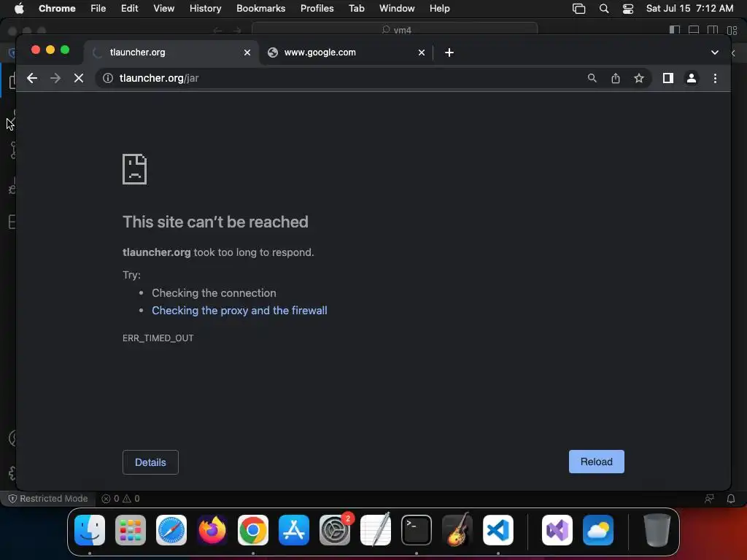747x560 pixels.
Task: Click the errors and warnings count in VS Code
Action: tap(120, 499)
